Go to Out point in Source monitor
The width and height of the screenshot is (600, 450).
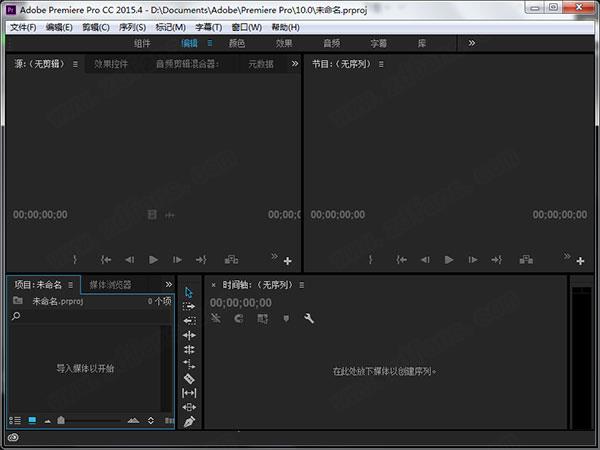(x=201, y=260)
